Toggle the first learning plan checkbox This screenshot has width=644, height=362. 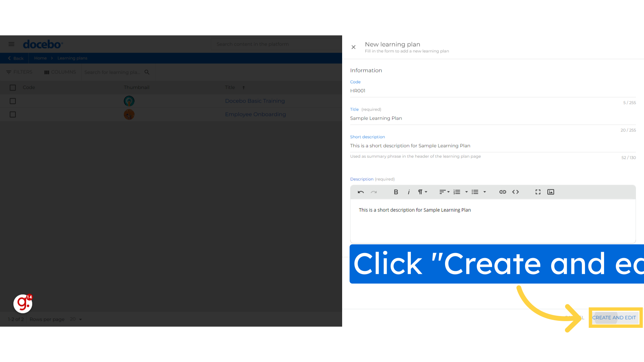tap(13, 101)
